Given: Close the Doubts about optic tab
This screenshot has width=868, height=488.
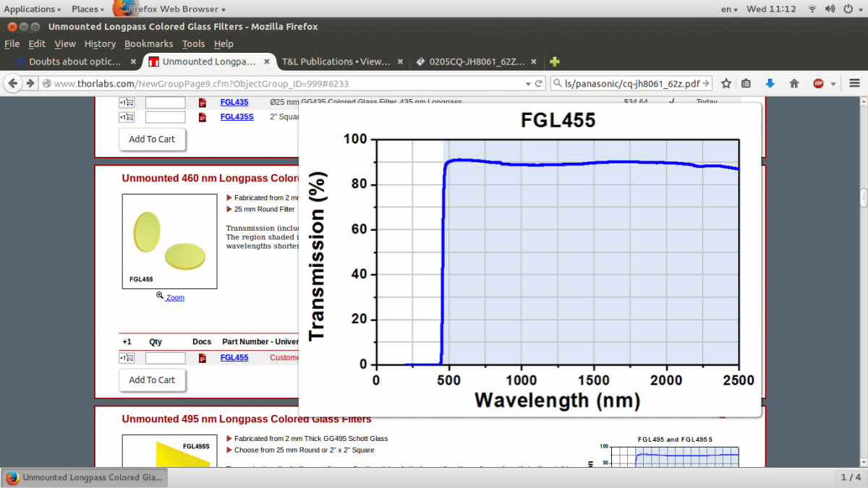Looking at the screenshot, I should (132, 61).
